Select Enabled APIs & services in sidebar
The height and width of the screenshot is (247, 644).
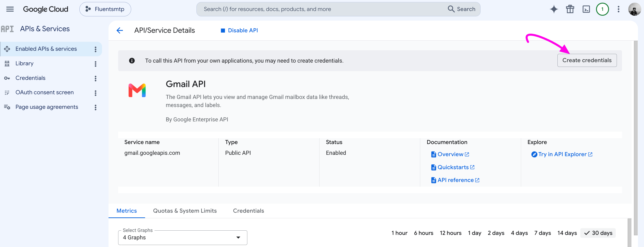[51, 49]
